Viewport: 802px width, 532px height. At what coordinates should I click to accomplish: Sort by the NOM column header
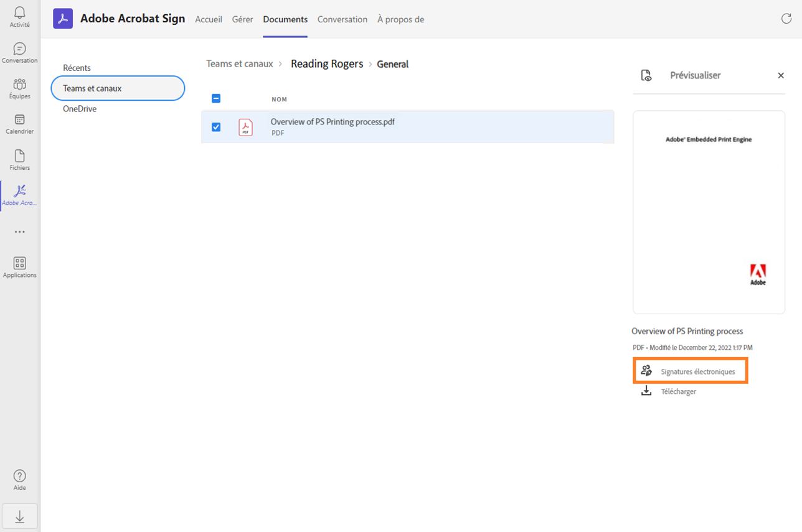[280, 100]
